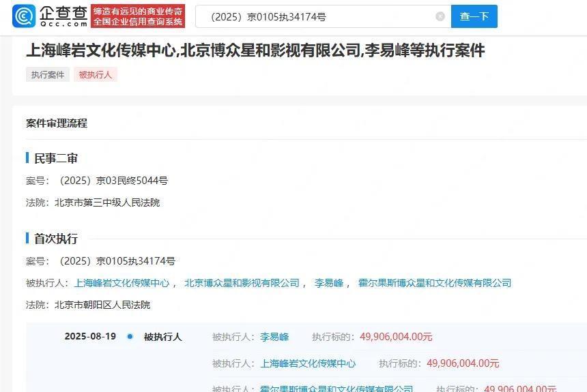
Task: Focus the search field containing (2025)京0105执34174号
Action: point(323,16)
